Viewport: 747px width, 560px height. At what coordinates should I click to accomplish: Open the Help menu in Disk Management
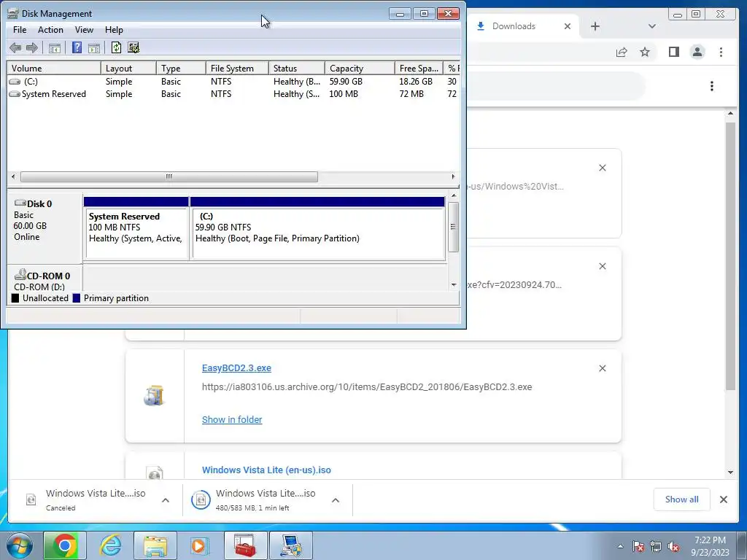pos(114,29)
